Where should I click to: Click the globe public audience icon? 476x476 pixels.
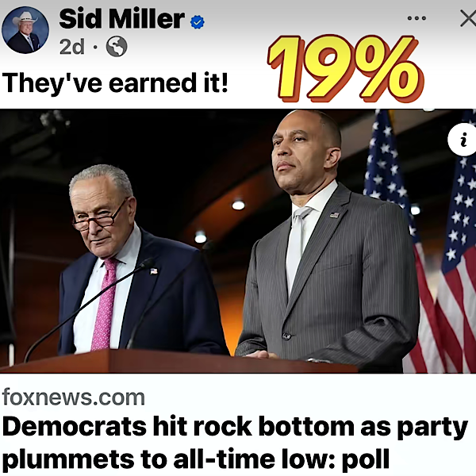[x=117, y=47]
